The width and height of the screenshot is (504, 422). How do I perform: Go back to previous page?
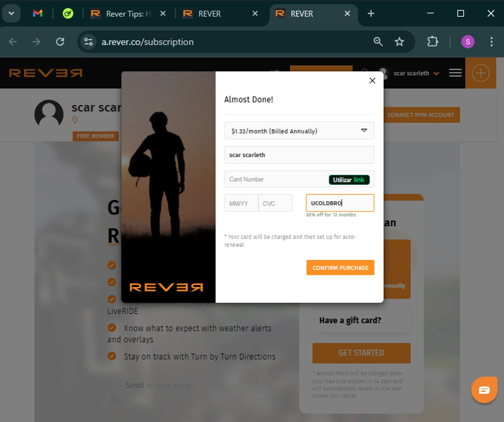(13, 42)
